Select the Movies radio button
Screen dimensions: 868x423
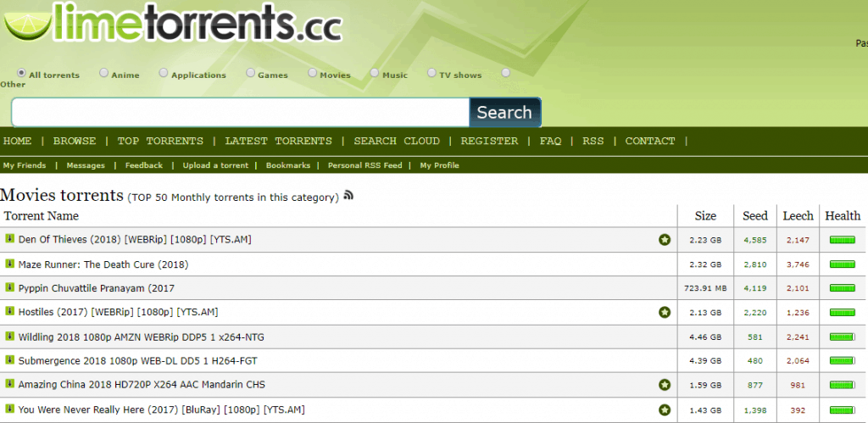point(312,73)
